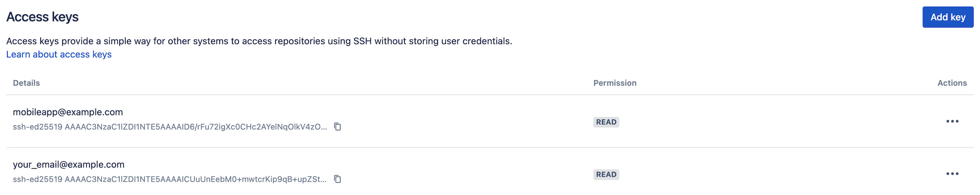Click the truncated ssh-ed25519 key ending in upZSt
Screen dimensions: 980x195
pyautogui.click(x=170, y=179)
